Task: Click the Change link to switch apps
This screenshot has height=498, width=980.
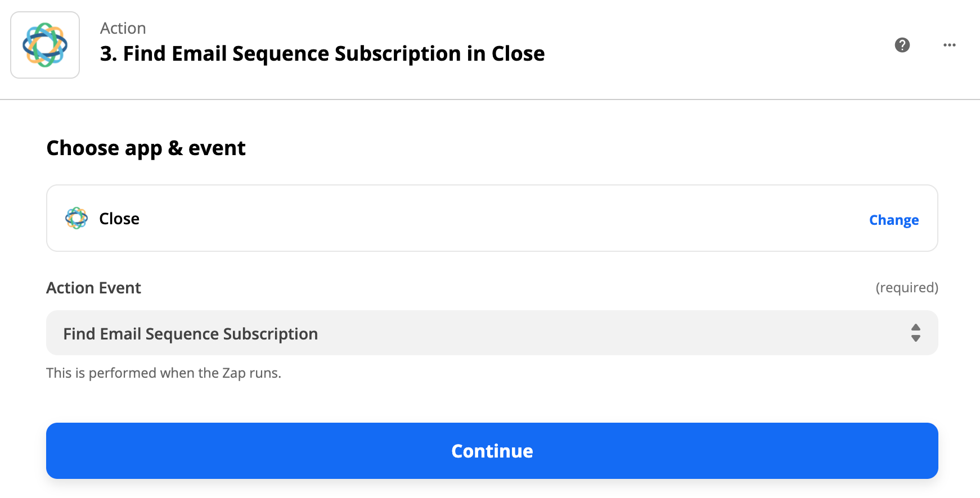Action: coord(893,220)
